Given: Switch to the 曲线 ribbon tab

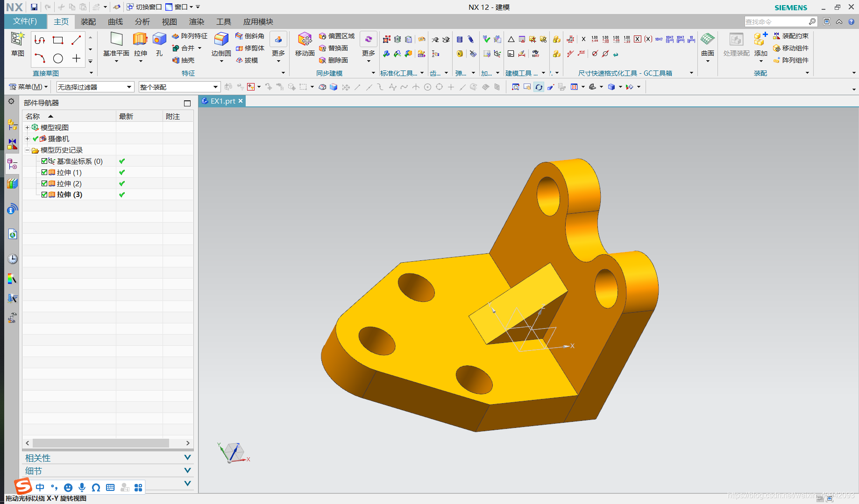Looking at the screenshot, I should 115,21.
